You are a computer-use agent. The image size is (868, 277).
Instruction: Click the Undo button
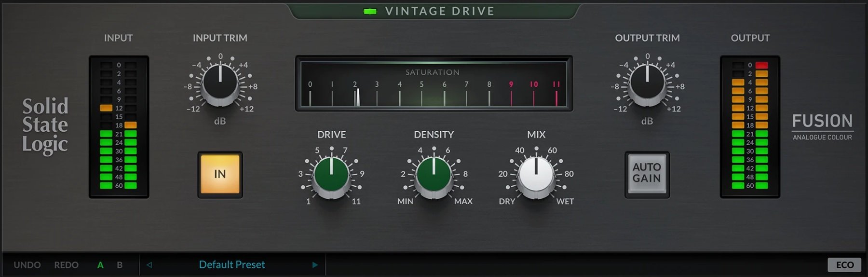point(27,265)
